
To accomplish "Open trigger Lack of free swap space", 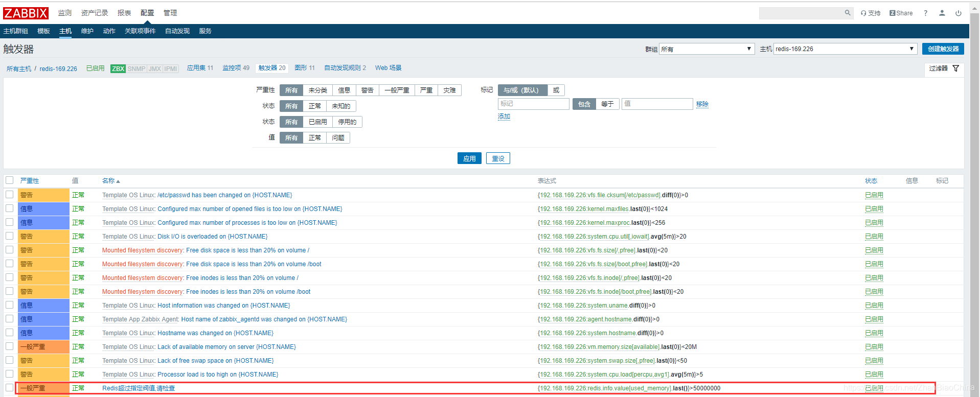I will click(x=216, y=361).
